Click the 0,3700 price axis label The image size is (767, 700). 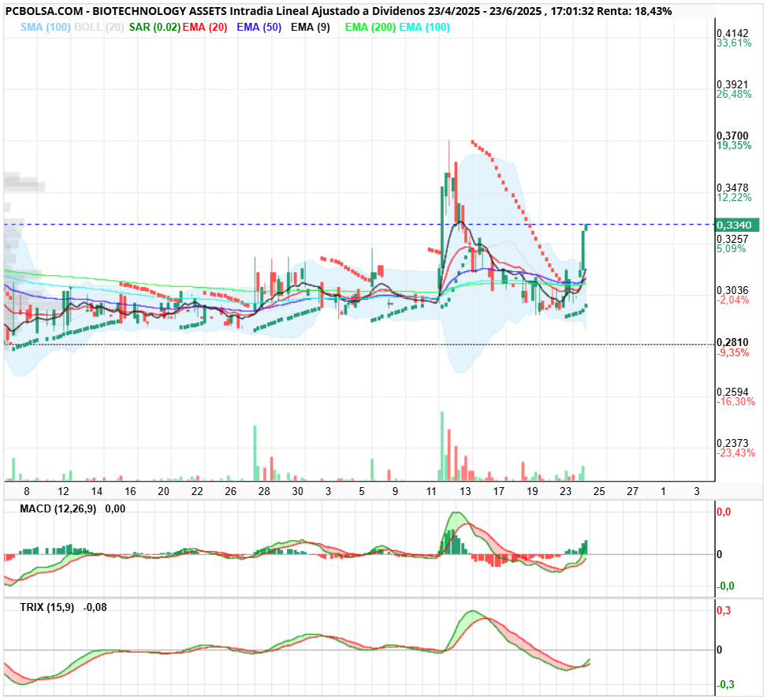pos(732,136)
